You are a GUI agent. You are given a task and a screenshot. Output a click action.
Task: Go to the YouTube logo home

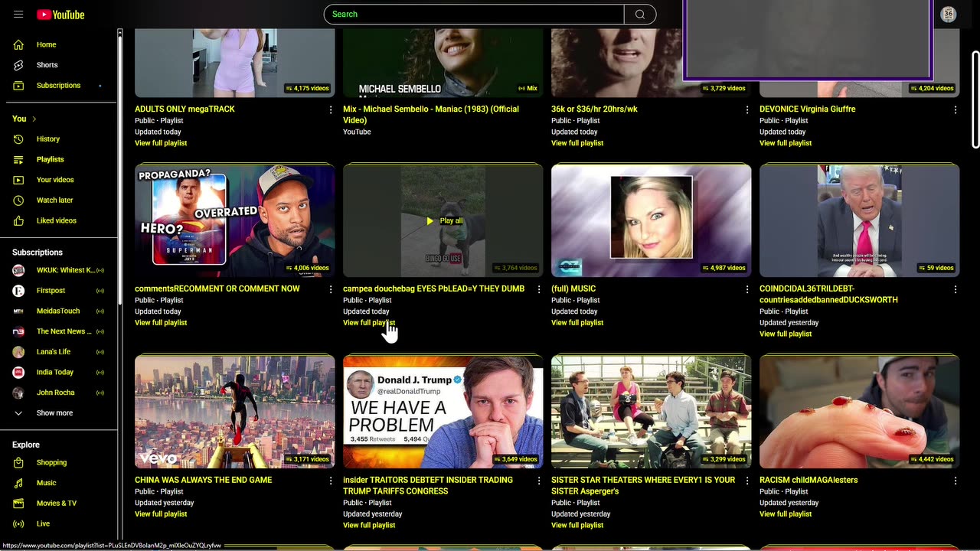click(60, 15)
